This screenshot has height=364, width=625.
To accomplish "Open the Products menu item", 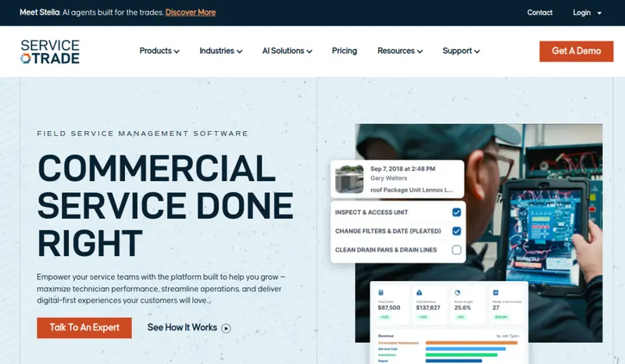I will [x=155, y=51].
